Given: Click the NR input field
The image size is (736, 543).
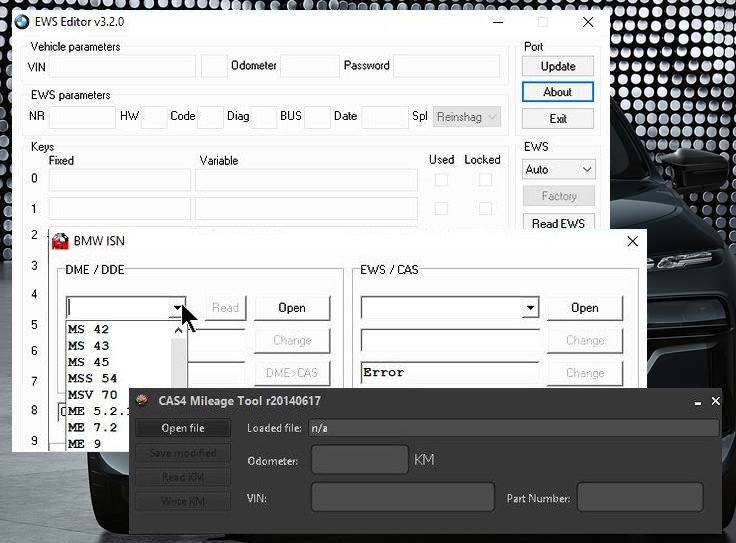Looking at the screenshot, I should coord(82,117).
